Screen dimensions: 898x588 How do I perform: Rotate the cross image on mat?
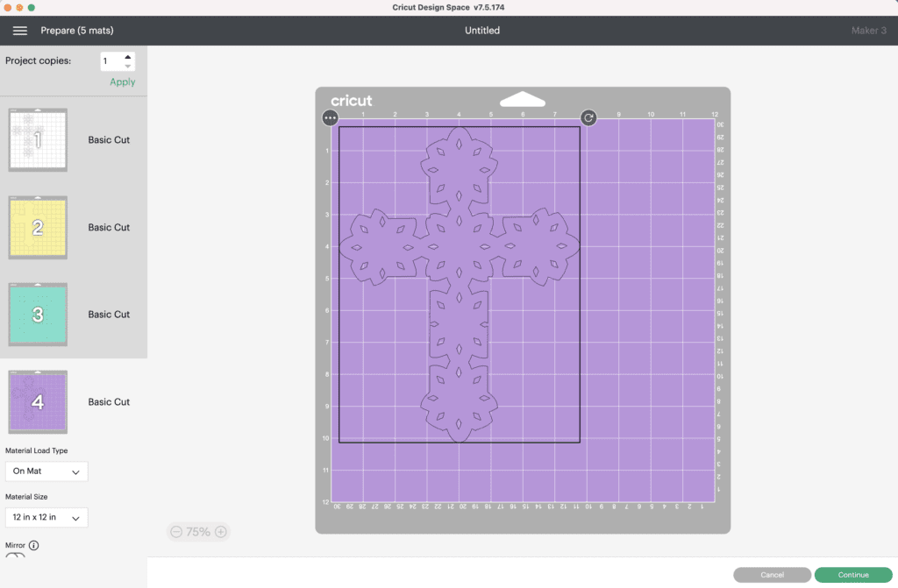[x=588, y=118]
